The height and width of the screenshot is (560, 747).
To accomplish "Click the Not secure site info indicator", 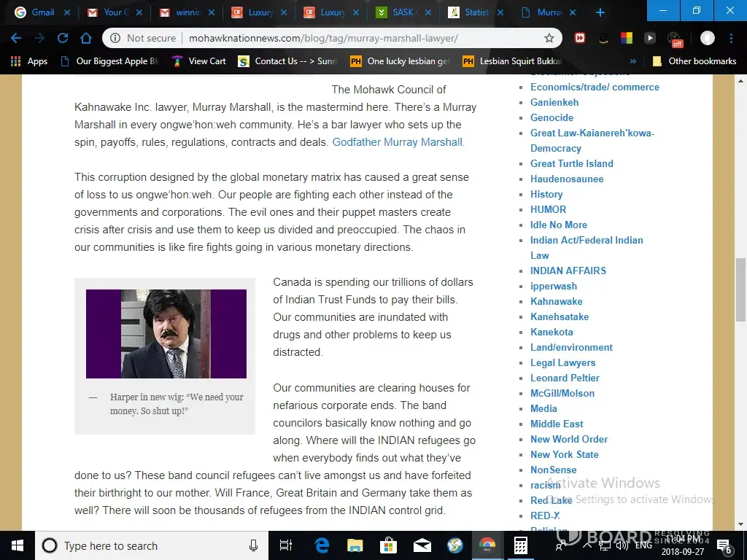I will tap(143, 38).
